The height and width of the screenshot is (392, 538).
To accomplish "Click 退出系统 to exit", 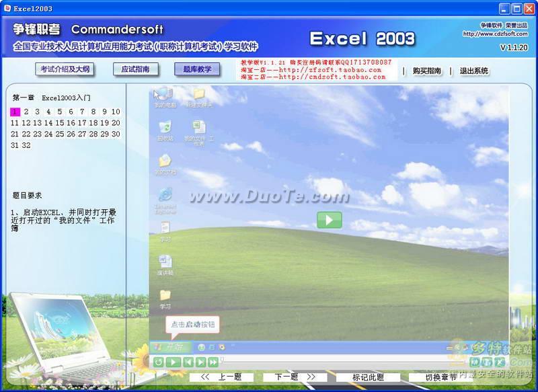I will 474,71.
